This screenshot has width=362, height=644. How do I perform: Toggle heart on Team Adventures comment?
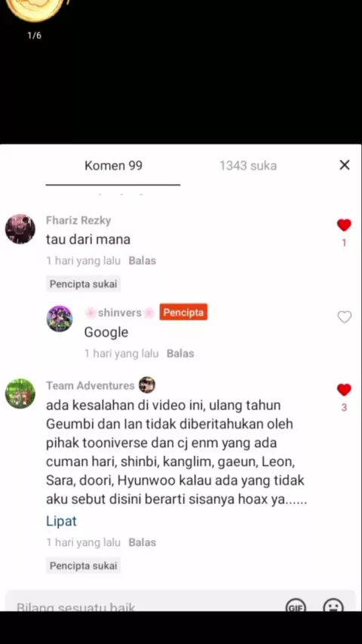344,390
